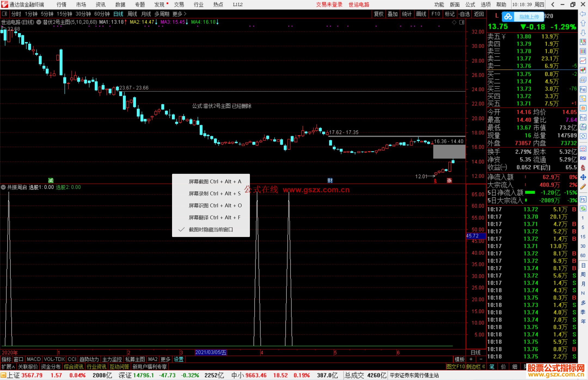Open the 多周期 layout option

click(162, 14)
